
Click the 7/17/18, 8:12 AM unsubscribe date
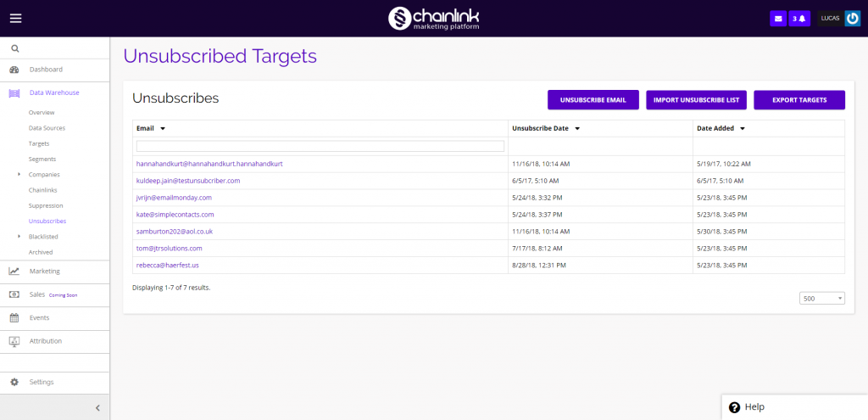[537, 249]
